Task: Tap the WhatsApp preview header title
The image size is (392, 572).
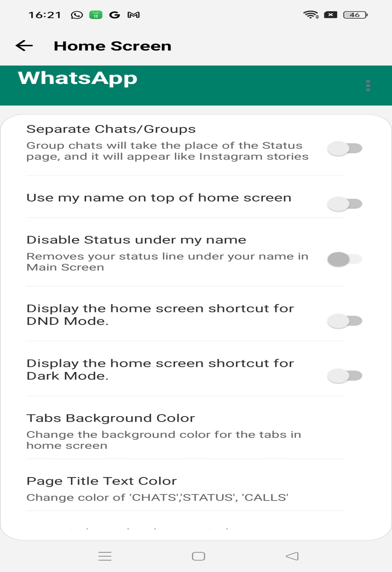Action: click(x=78, y=78)
